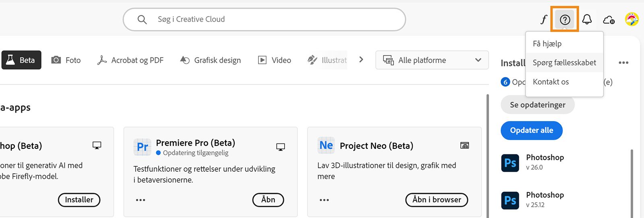This screenshot has width=644, height=218.
Task: Select the Foto category tab
Action: [x=66, y=60]
